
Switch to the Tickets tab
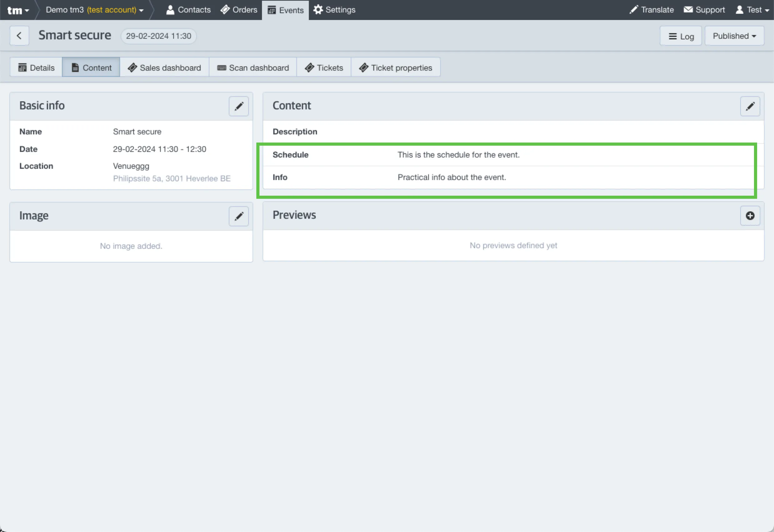pyautogui.click(x=324, y=68)
